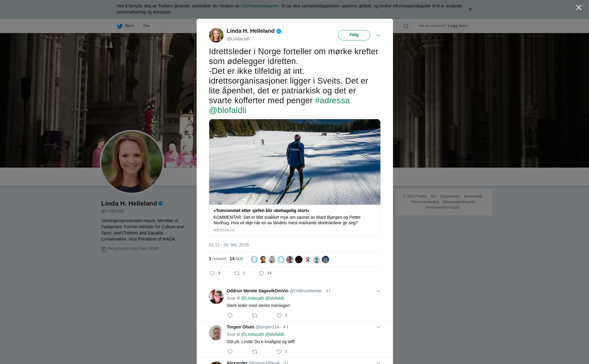Viewport: 589px width, 364px height.
Task: Open the Om menu item
Action: [x=146, y=26]
